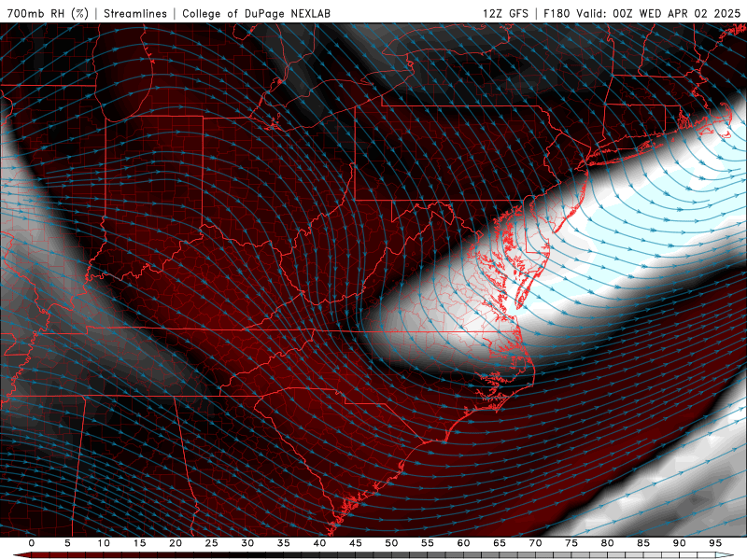
Task: Click "Valid: 00Z WED APR 02 2025" text
Action: [658, 13]
